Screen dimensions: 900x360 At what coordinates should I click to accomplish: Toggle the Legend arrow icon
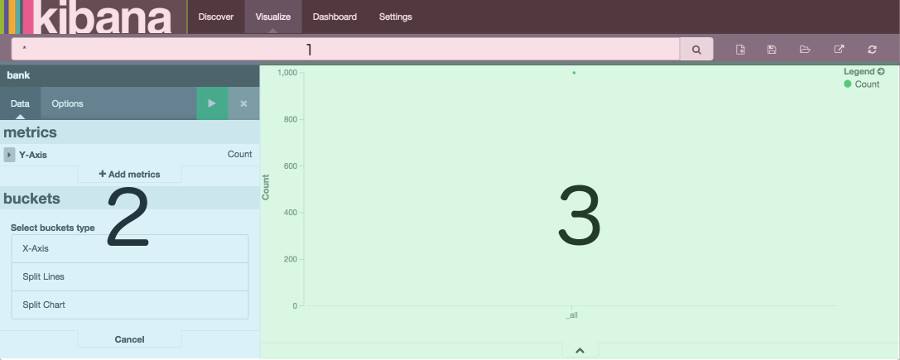[x=881, y=72]
